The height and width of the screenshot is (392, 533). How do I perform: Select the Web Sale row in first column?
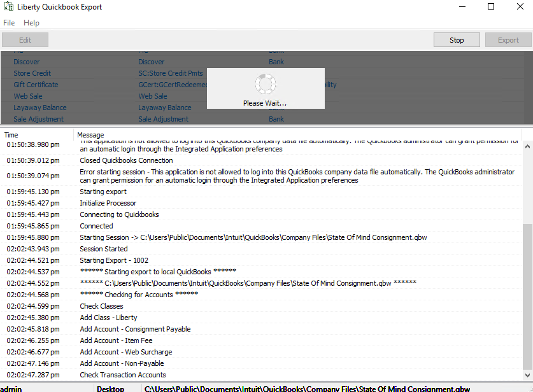[x=28, y=96]
